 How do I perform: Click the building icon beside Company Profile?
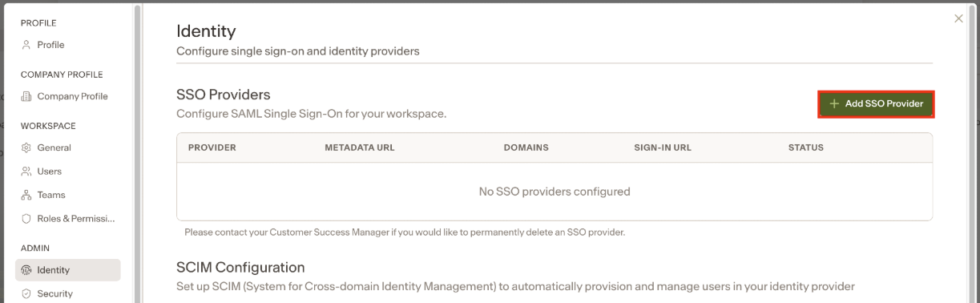[26, 96]
